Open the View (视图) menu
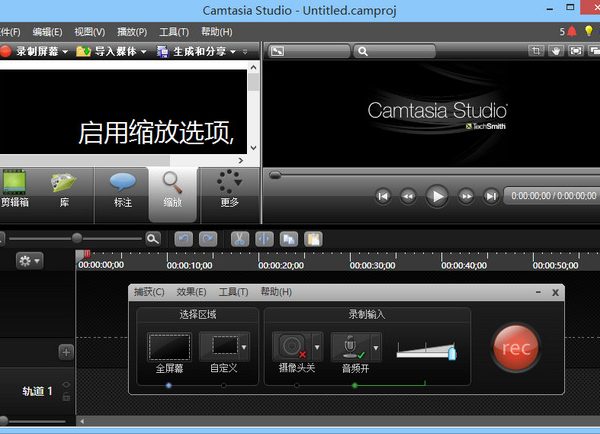 (x=89, y=32)
